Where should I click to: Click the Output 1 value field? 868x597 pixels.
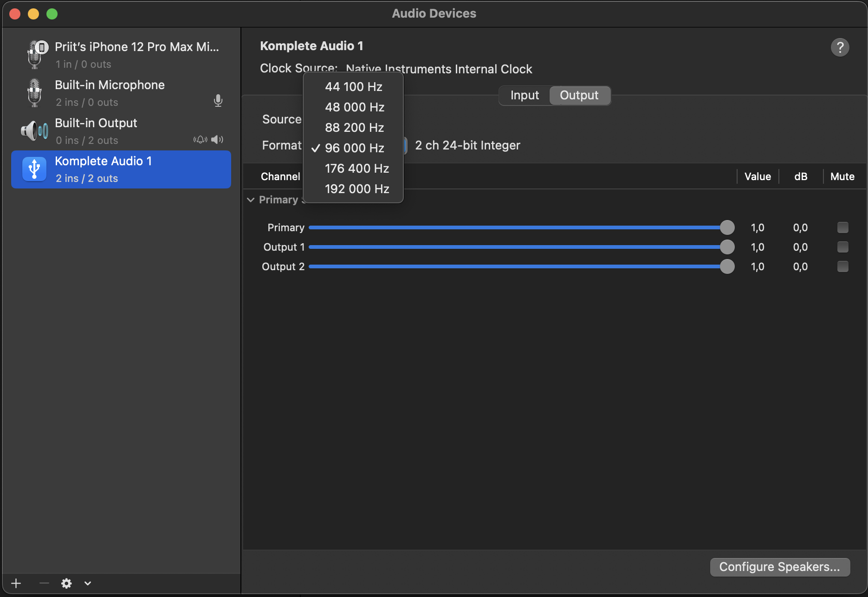[758, 247]
